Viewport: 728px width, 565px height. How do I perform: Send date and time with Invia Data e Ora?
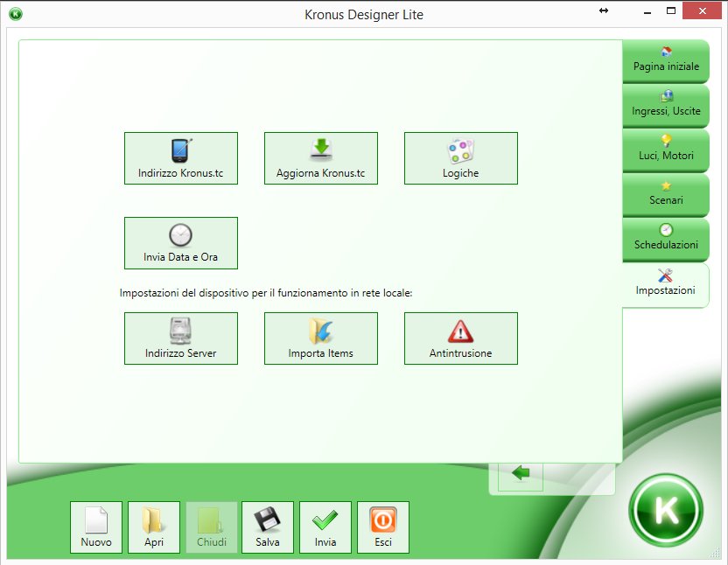pyautogui.click(x=181, y=243)
